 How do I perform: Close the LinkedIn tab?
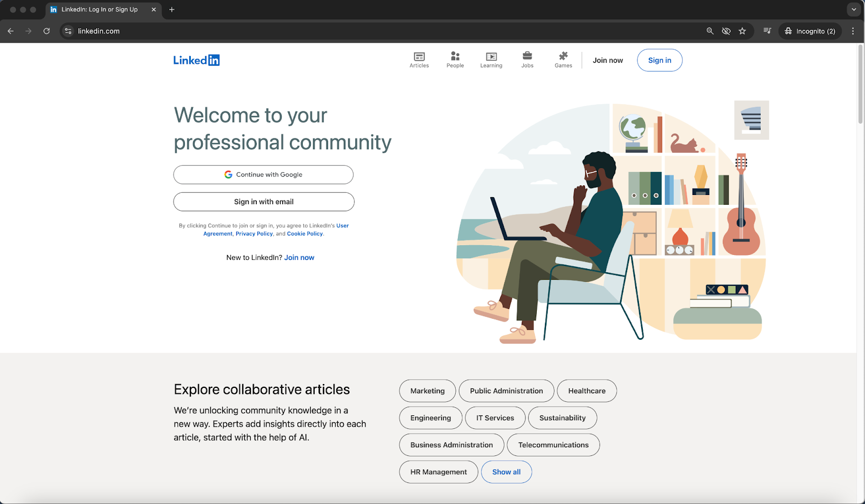pyautogui.click(x=154, y=9)
